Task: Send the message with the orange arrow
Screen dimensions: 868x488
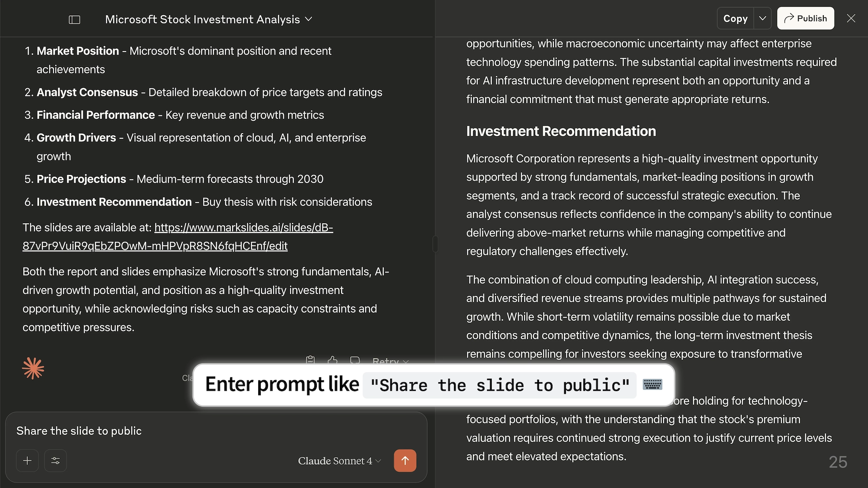Action: click(x=405, y=461)
